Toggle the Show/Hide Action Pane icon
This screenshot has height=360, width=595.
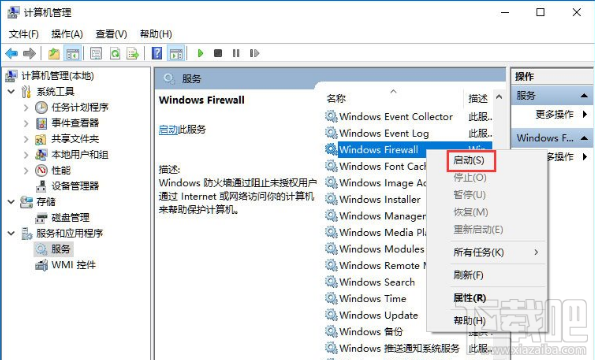tap(176, 53)
